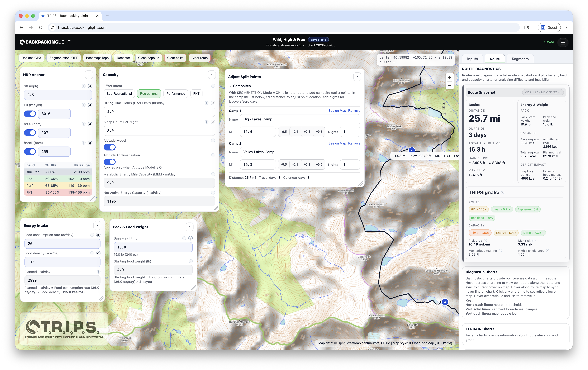Reset Food consumption rate value

point(98,235)
